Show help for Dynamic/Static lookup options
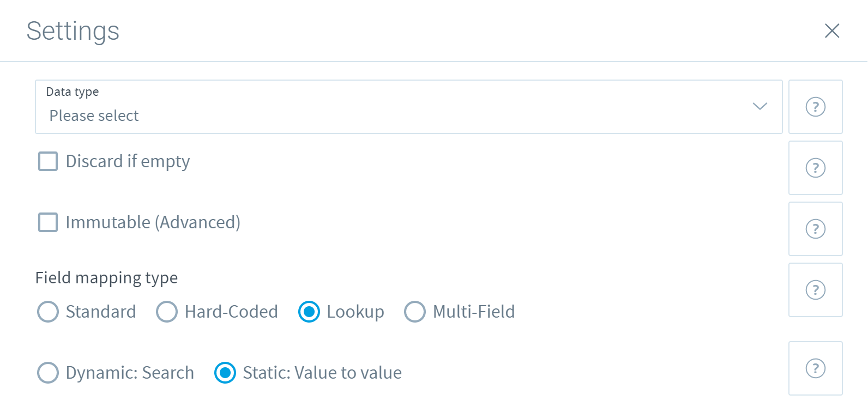868x413 pixels. [815, 368]
